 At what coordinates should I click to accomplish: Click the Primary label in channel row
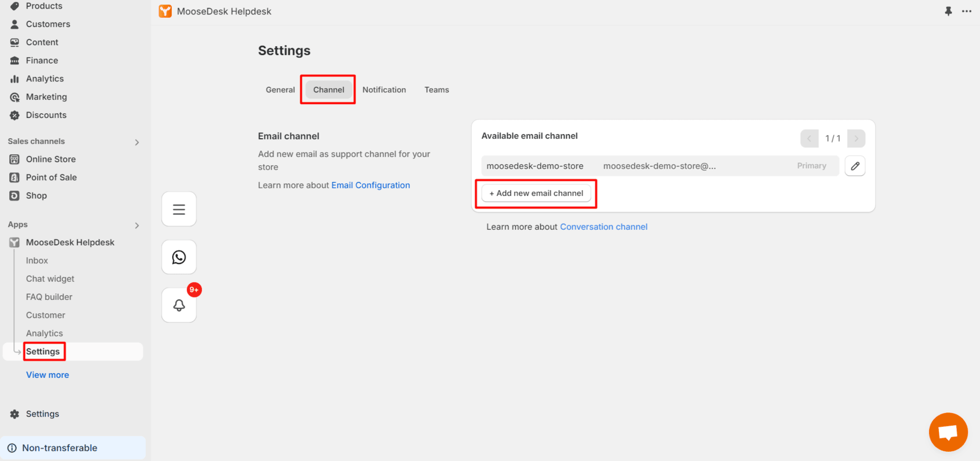812,166
